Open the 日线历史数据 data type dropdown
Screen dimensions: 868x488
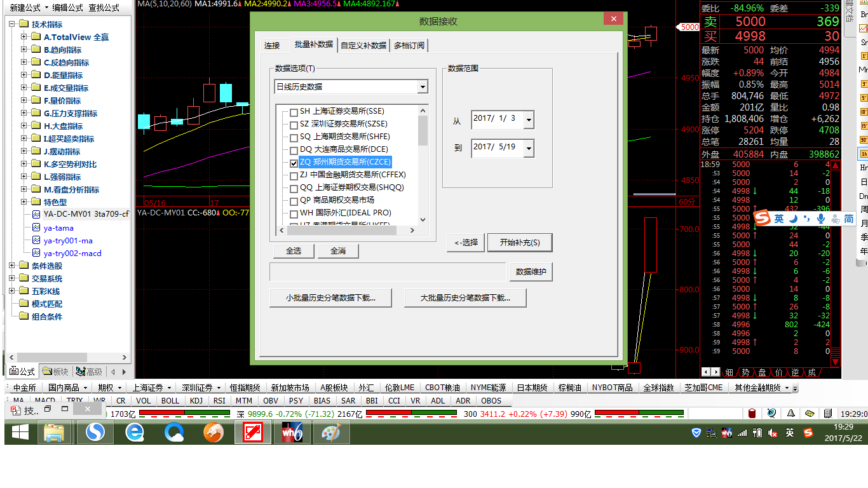(x=423, y=86)
